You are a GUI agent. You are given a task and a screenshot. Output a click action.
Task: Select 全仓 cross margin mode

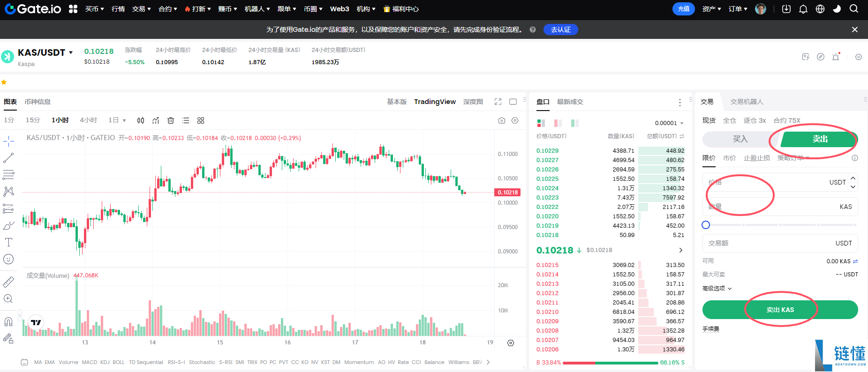(x=730, y=120)
